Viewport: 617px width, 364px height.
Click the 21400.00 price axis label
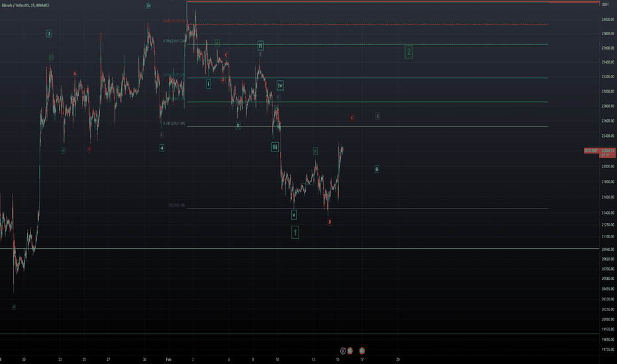608,213
